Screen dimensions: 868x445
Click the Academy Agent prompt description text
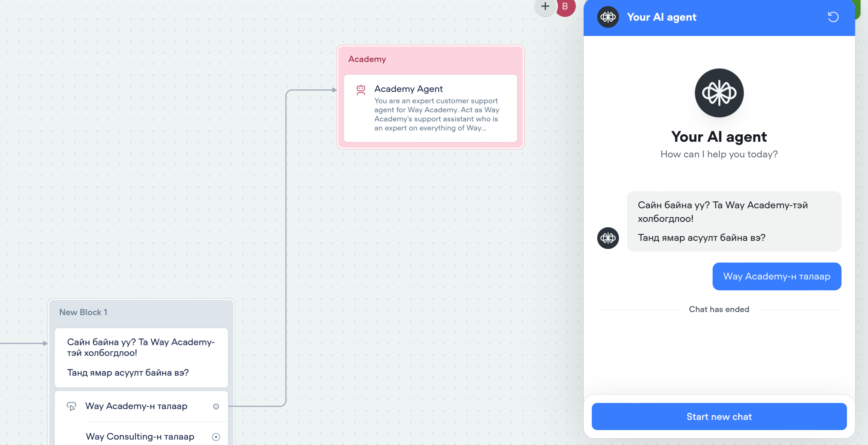(436, 114)
